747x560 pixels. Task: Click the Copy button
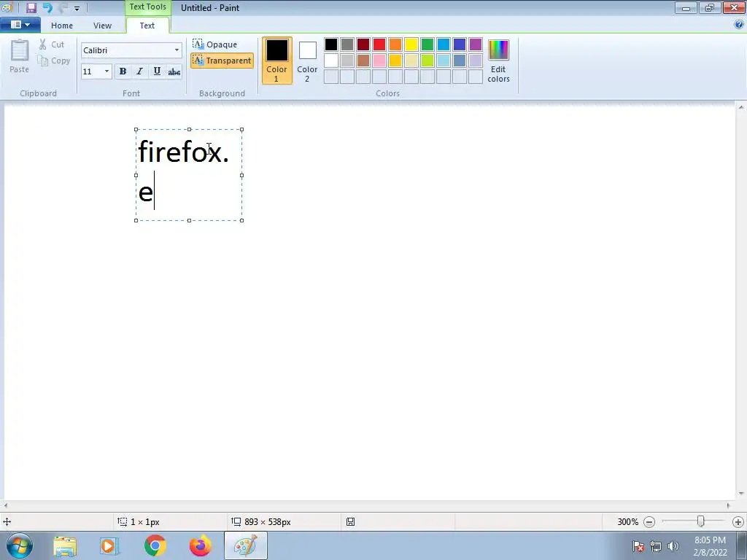(x=54, y=61)
